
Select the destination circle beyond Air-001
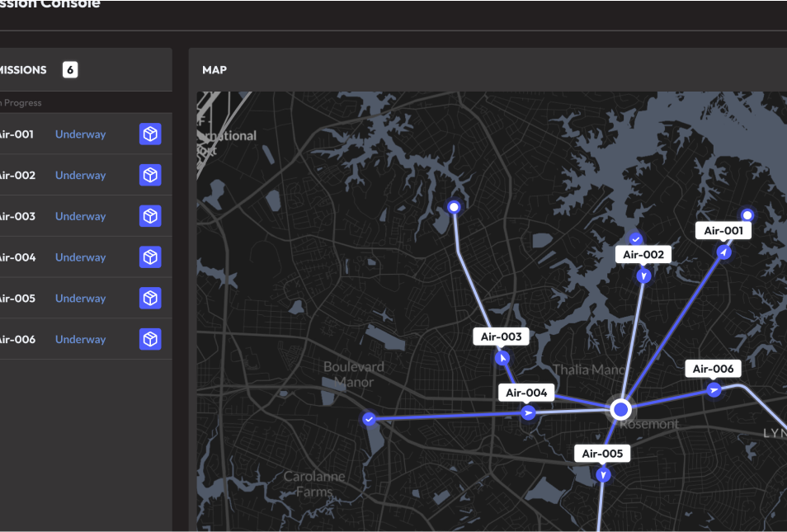click(x=747, y=214)
